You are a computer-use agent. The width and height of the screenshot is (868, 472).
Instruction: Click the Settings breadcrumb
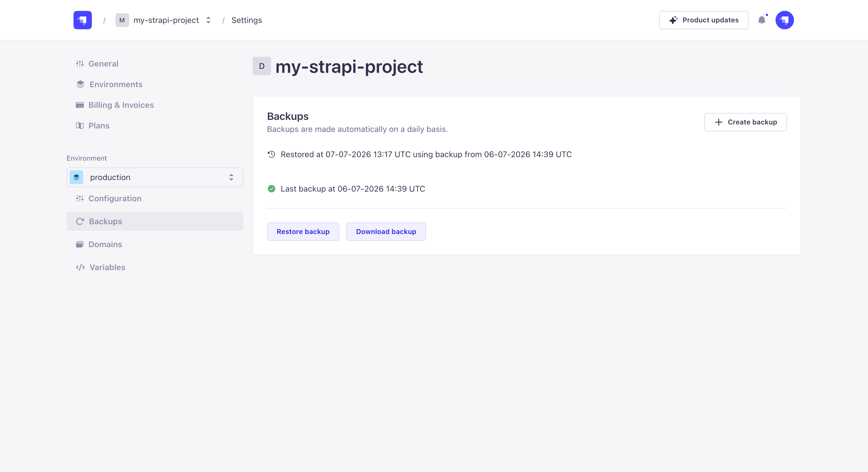click(247, 20)
